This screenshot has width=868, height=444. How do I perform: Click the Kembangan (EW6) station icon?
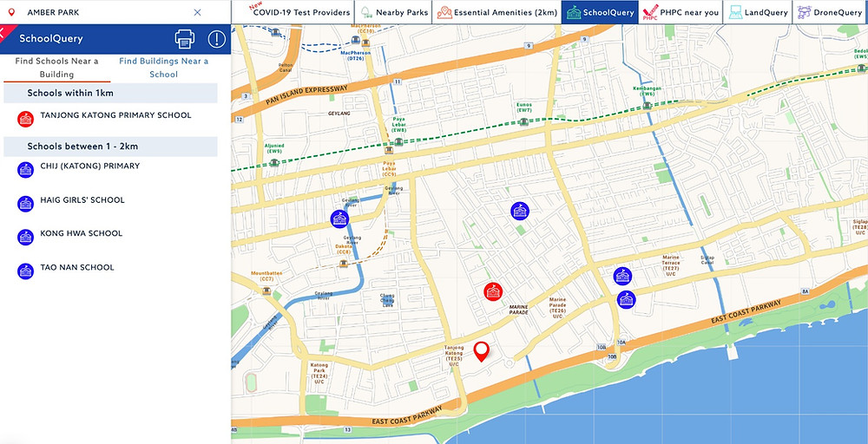point(648,105)
